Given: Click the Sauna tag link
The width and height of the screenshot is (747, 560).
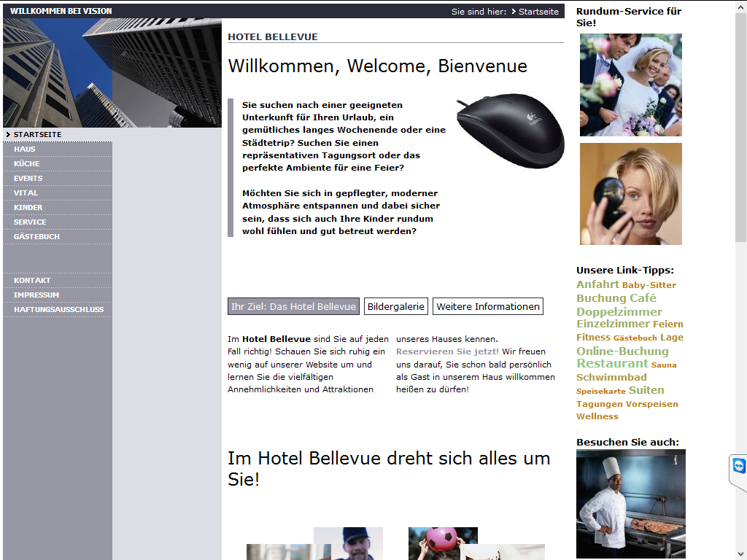Looking at the screenshot, I should (x=664, y=365).
